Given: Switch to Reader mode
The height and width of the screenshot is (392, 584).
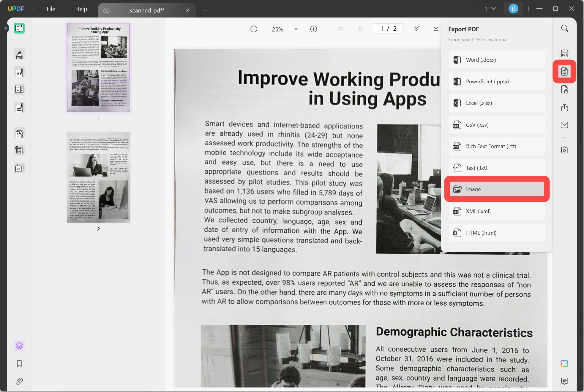Looking at the screenshot, I should point(19,28).
